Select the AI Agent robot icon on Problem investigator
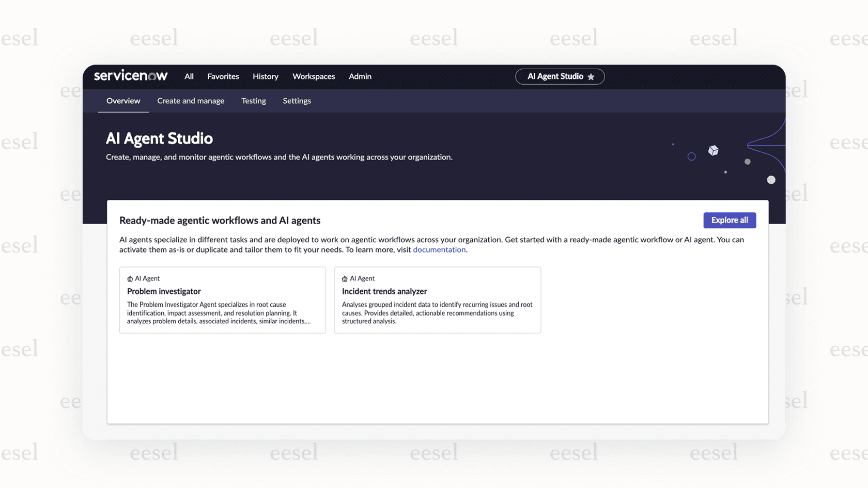 [x=129, y=278]
